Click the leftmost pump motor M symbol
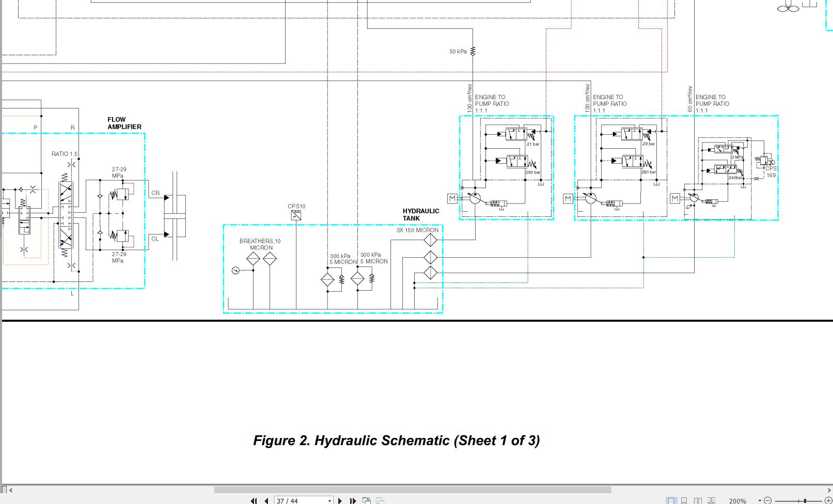 tap(452, 198)
